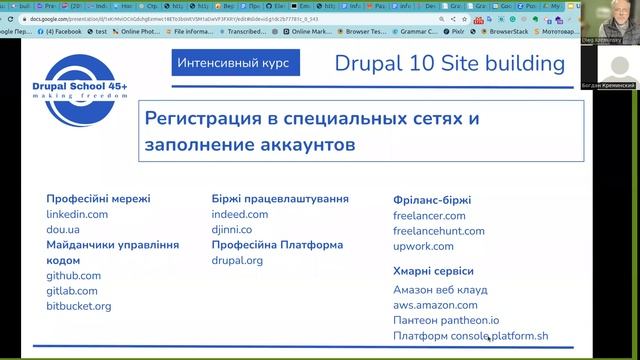The width and height of the screenshot is (640, 360).
Task: Open the Transcribed... bookmark
Action: point(243,31)
